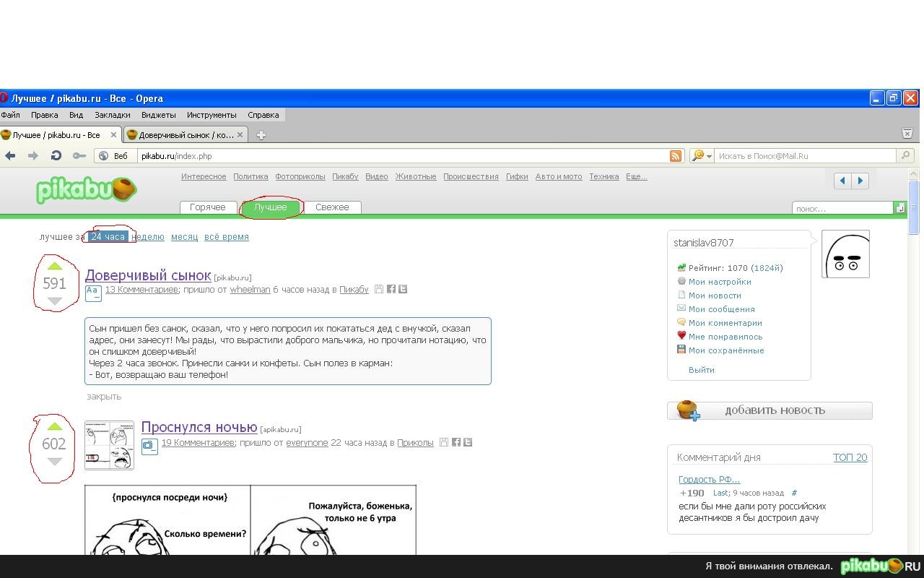924x578 pixels.
Task: Reload the page with the refresh icon
Action: pyautogui.click(x=56, y=155)
